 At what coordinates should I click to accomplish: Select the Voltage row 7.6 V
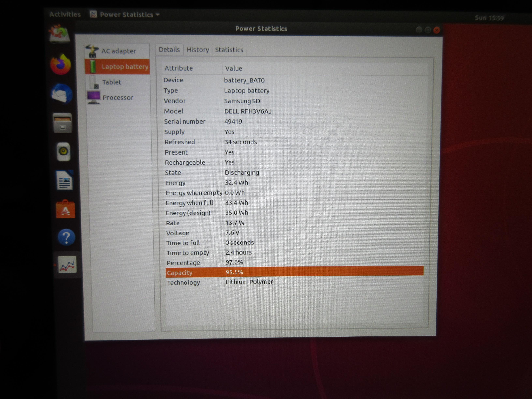(295, 233)
